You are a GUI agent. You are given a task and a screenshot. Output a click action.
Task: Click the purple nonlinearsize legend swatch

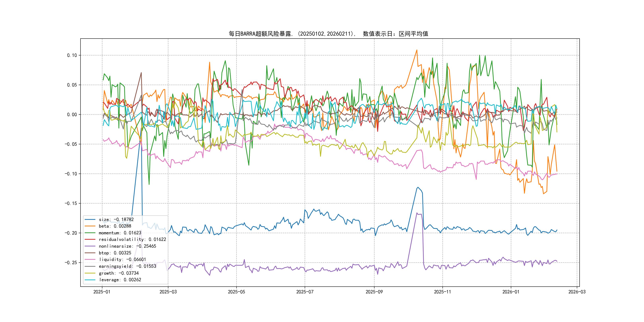tap(90, 246)
